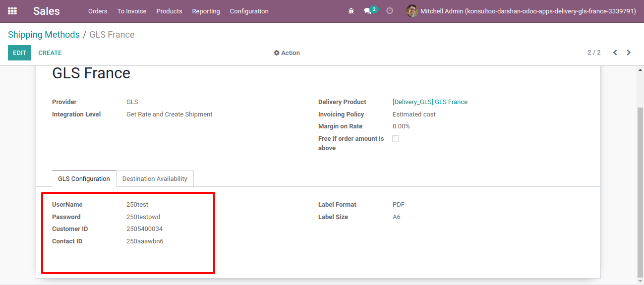644x285 pixels.
Task: Click the debug bug icon
Action: tap(351, 11)
